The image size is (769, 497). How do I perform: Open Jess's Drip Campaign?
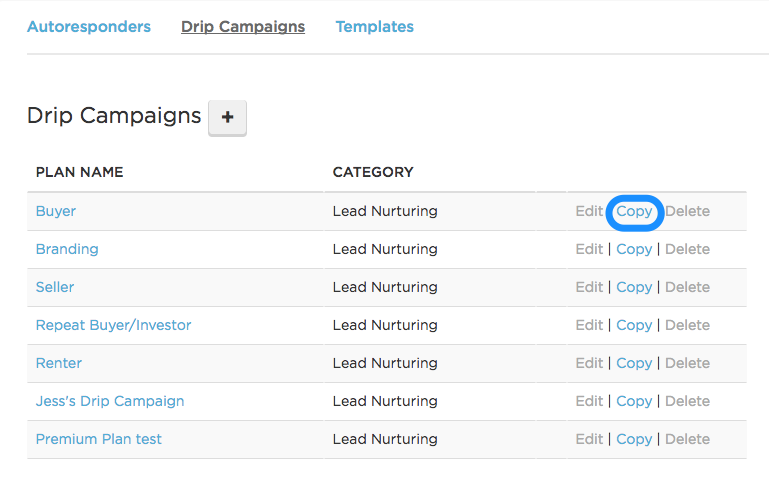click(x=110, y=401)
